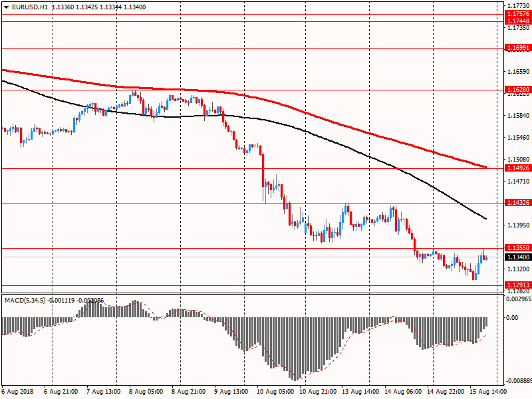Select the 1.14926 horizontal level line
This screenshot has width=532, height=399.
[x=253, y=168]
